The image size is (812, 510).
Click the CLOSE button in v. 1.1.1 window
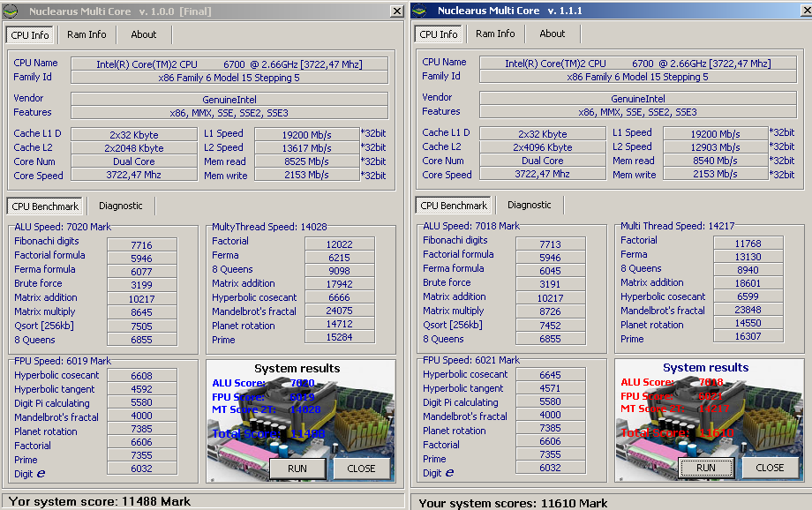pyautogui.click(x=770, y=468)
